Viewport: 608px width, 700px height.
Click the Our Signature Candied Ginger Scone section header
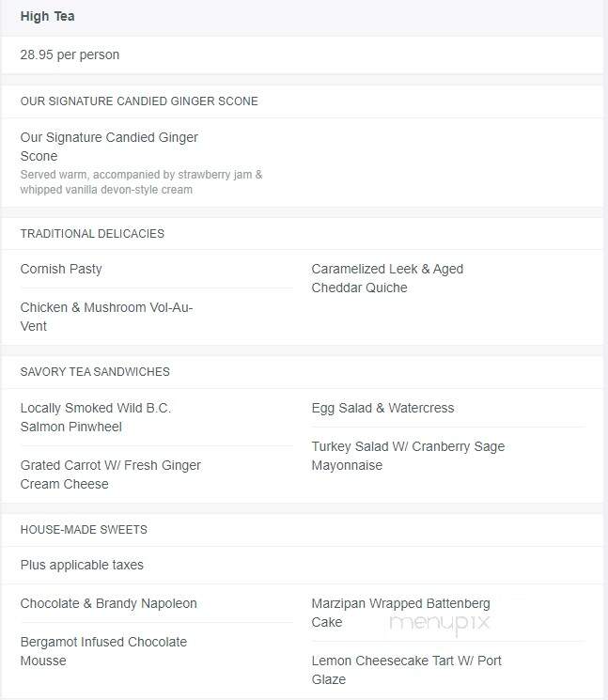tap(139, 101)
